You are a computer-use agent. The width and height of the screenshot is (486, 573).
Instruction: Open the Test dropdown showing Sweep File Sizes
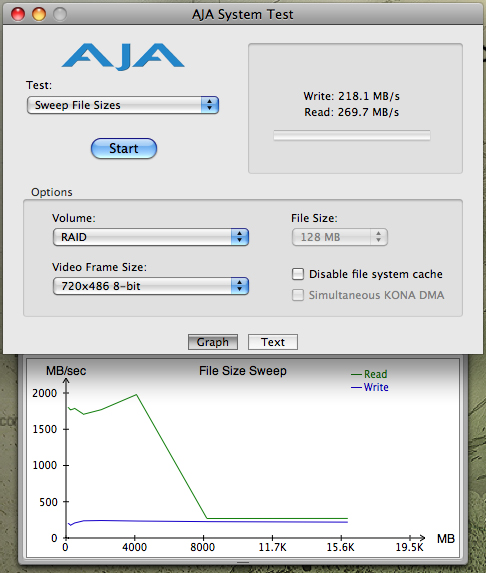(x=123, y=105)
